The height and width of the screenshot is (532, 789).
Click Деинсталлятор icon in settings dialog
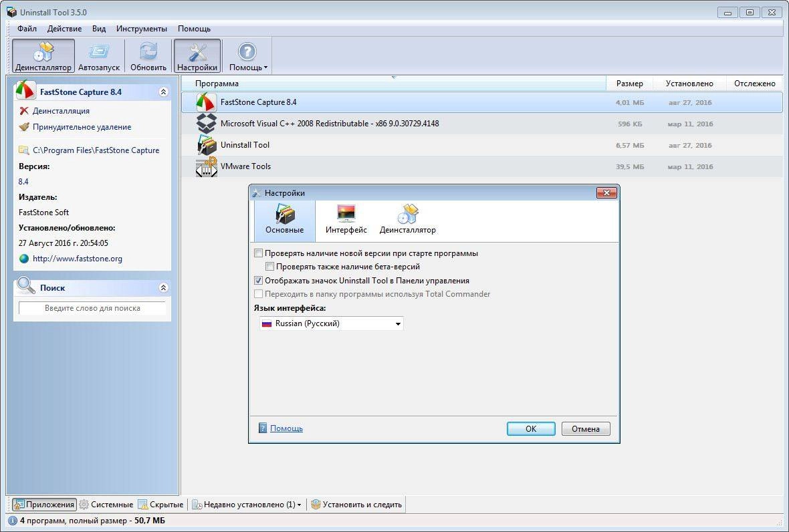(408, 215)
